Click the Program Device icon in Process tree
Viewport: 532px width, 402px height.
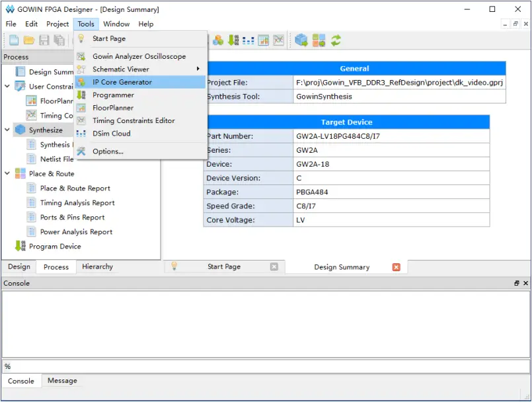pos(19,247)
